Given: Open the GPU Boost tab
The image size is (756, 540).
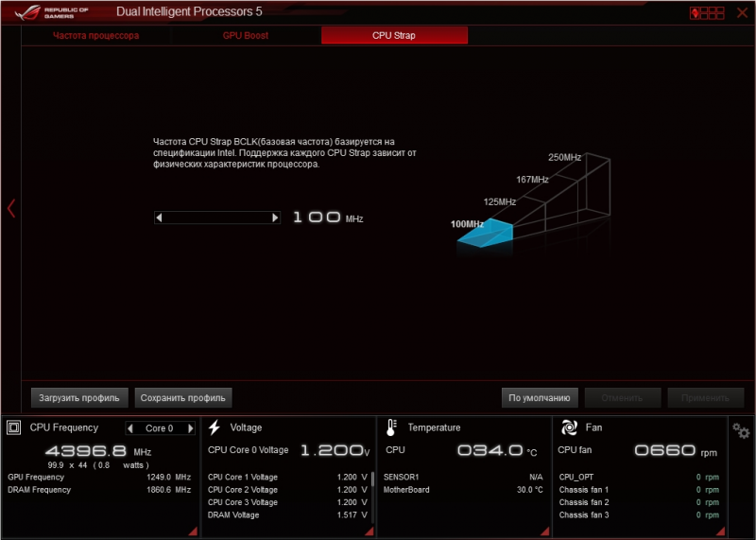Looking at the screenshot, I should (246, 36).
